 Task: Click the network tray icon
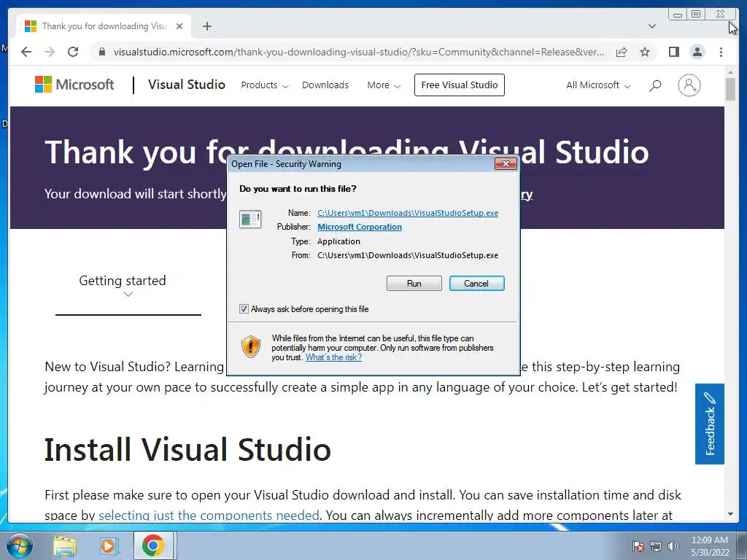pyautogui.click(x=656, y=546)
